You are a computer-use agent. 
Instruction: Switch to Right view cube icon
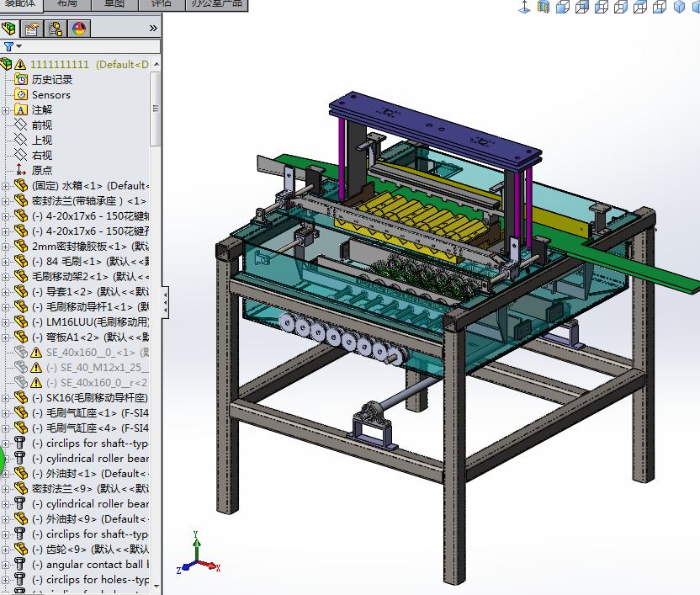click(621, 7)
